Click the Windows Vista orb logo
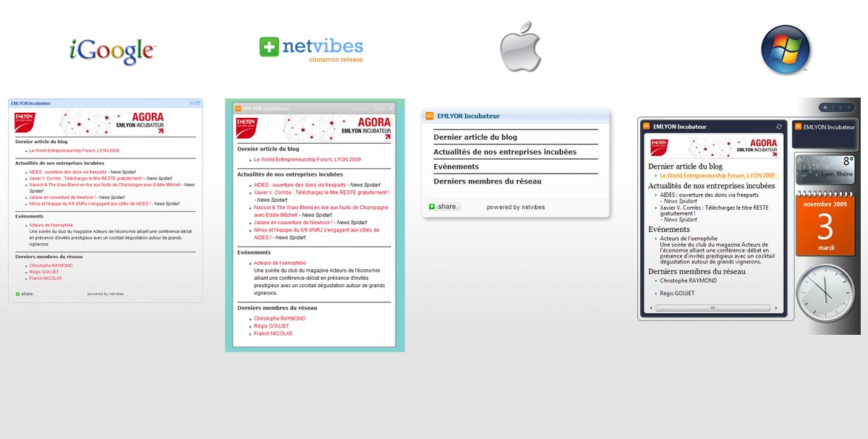 (786, 49)
